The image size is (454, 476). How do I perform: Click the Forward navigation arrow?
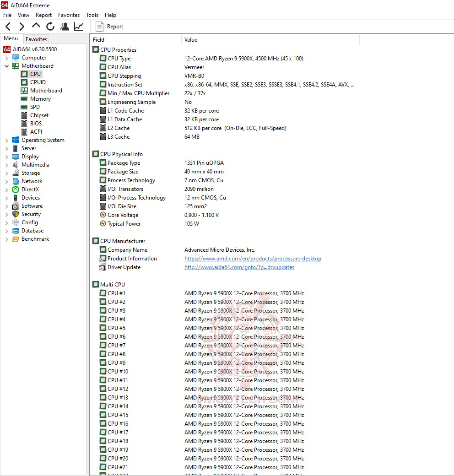[22, 27]
